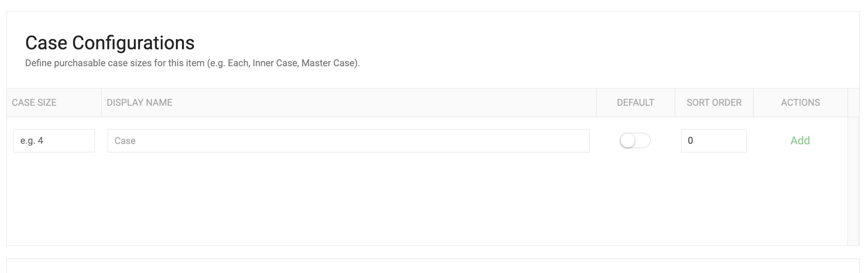Click the 'e.g. 4' placeholder text
This screenshot has height=273, width=868.
[31, 141]
